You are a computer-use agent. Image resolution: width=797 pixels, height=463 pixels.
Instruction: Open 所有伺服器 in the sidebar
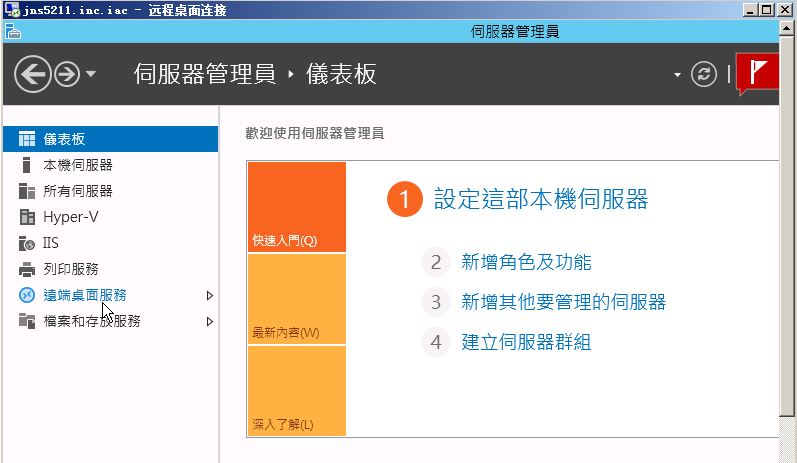pyautogui.click(x=111, y=191)
